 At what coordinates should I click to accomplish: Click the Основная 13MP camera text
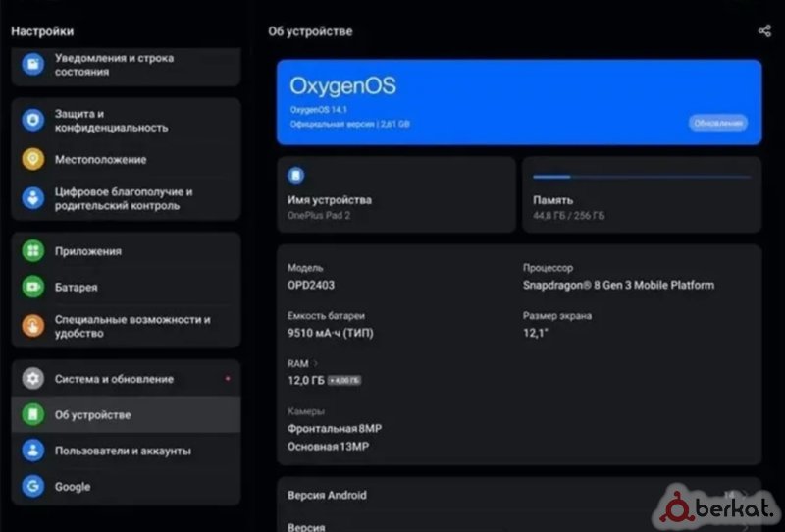(x=328, y=447)
